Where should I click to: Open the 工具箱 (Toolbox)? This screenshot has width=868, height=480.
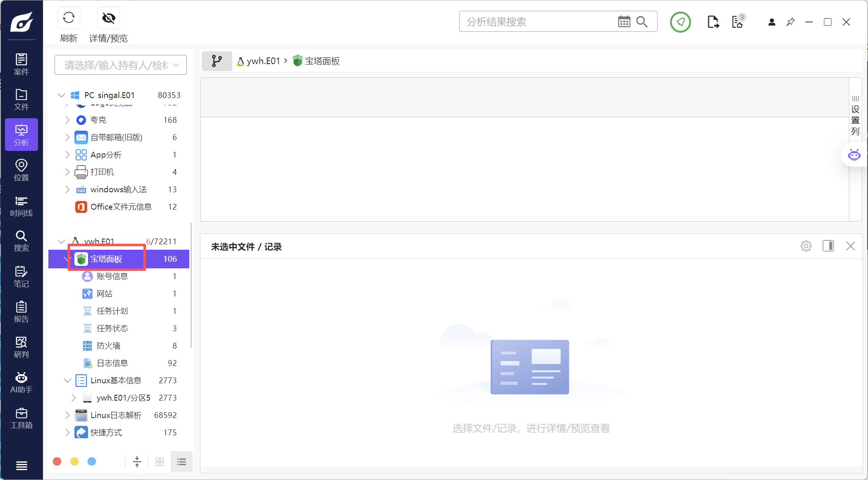tap(21, 418)
